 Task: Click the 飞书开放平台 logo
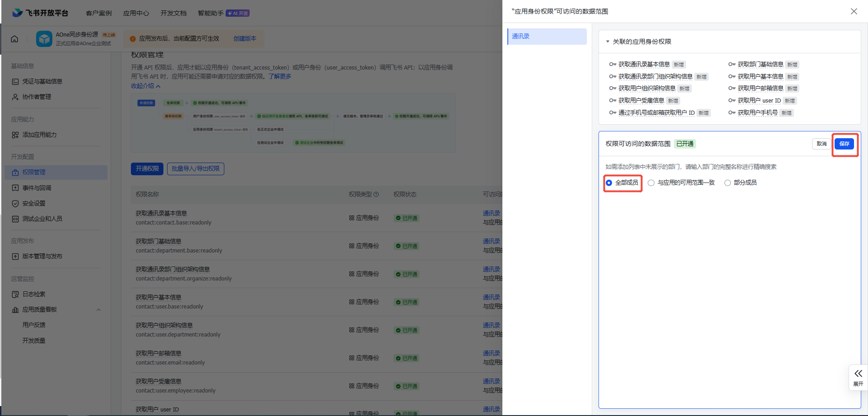click(x=40, y=13)
